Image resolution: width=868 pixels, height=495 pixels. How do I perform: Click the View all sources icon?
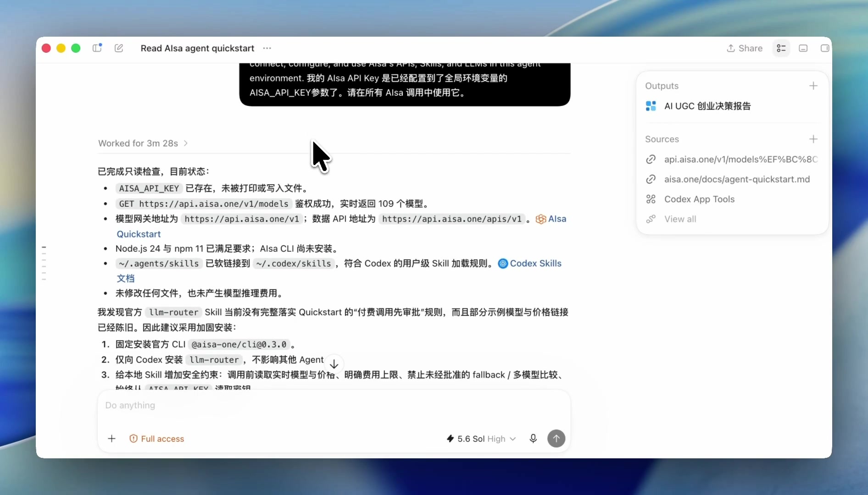[651, 219]
